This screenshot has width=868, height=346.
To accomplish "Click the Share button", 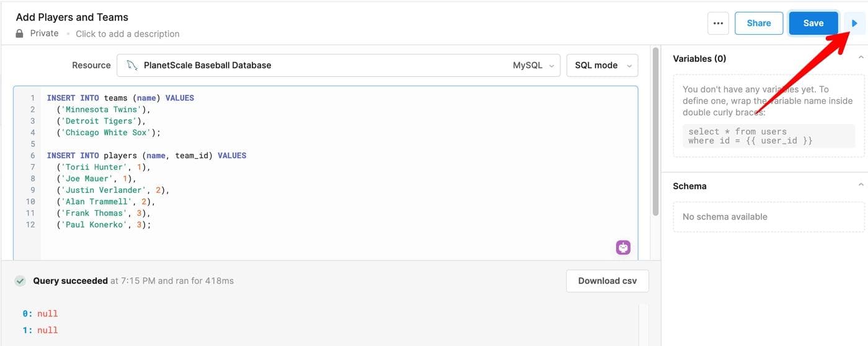I will [758, 24].
